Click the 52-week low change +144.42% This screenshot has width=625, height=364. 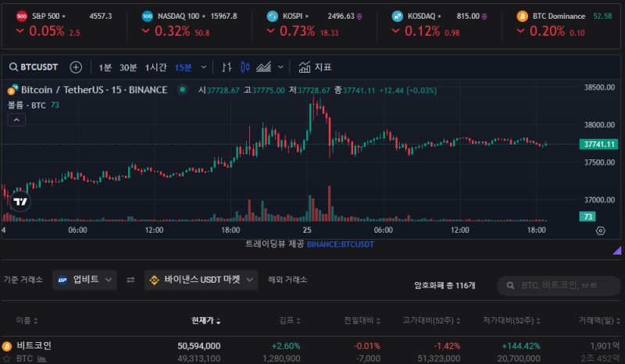tap(521, 346)
